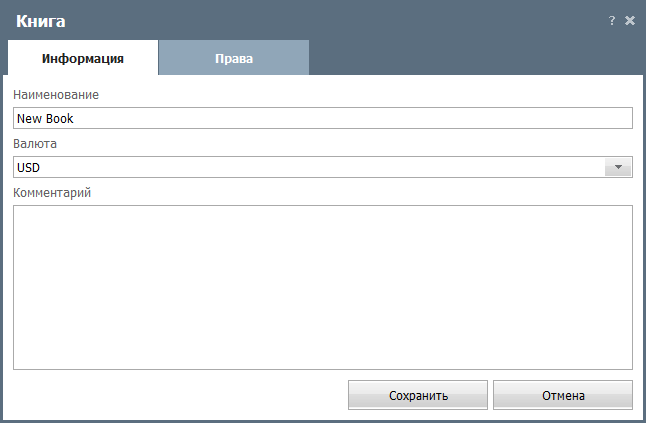
Task: Click the blank space left of Сохранить
Action: 177,395
